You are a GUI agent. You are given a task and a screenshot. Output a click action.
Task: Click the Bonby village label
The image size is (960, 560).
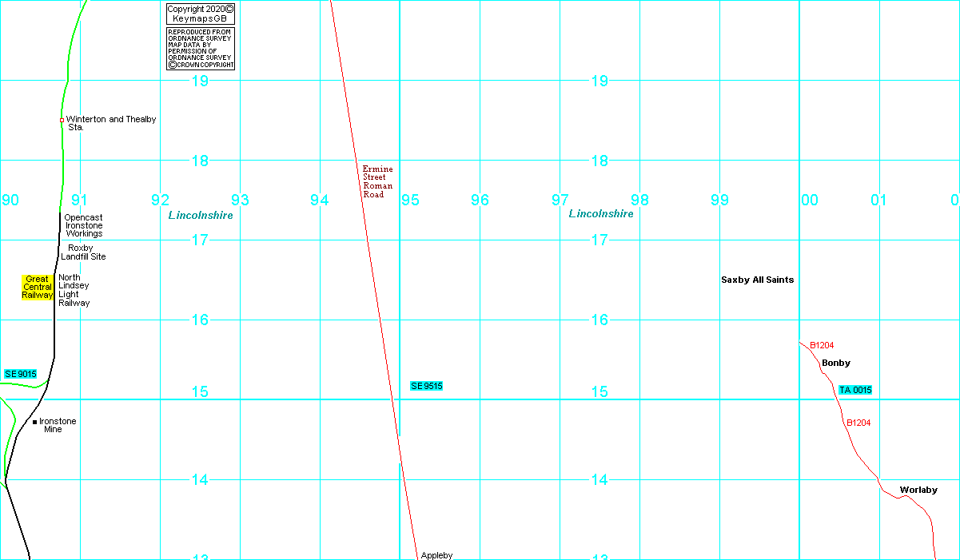[836, 363]
